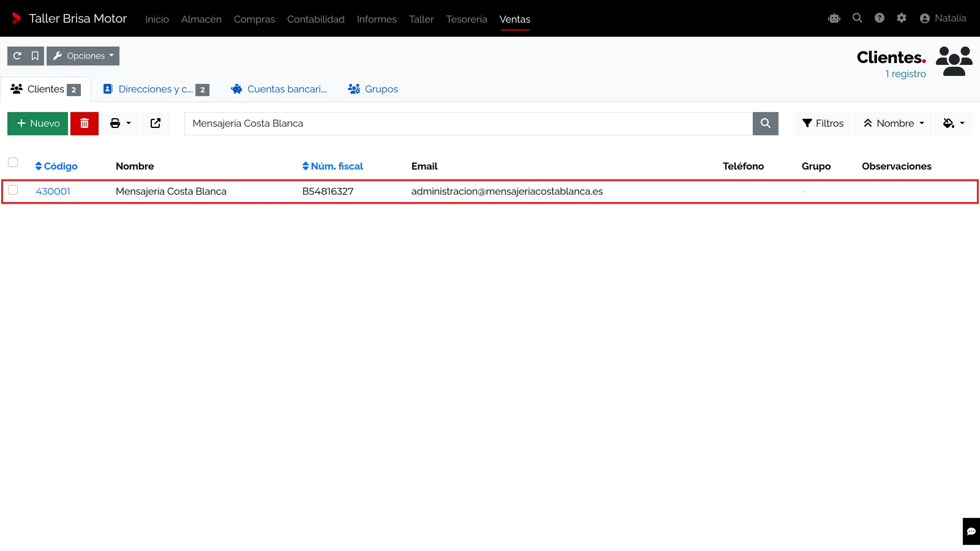980x551 pixels.
Task: Open the robot assistant icon in top bar
Action: 834,18
